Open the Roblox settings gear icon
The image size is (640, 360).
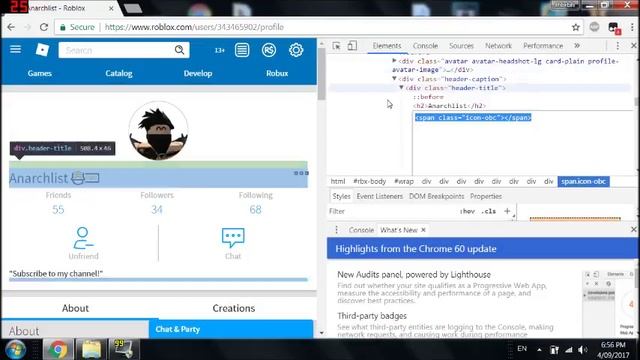296,50
